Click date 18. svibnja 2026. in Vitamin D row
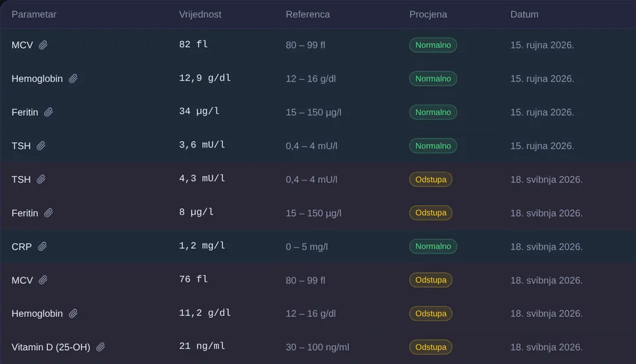Image resolution: width=636 pixels, height=364 pixels. click(547, 347)
